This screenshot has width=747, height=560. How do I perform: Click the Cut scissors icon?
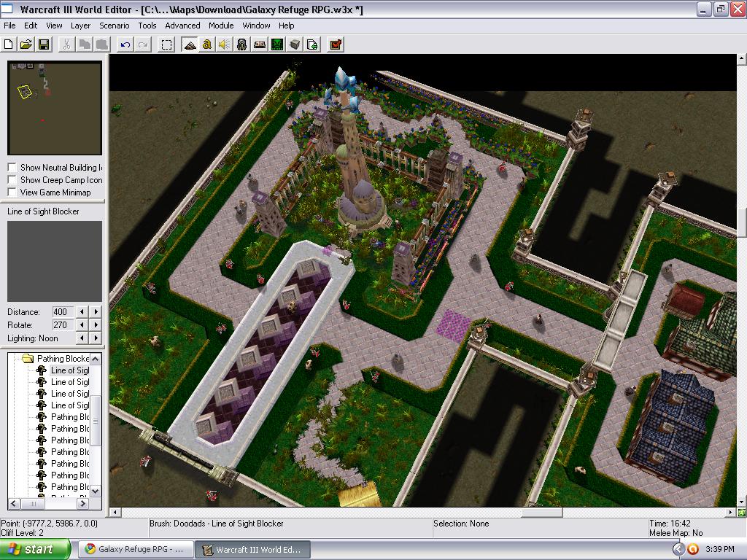[x=66, y=44]
